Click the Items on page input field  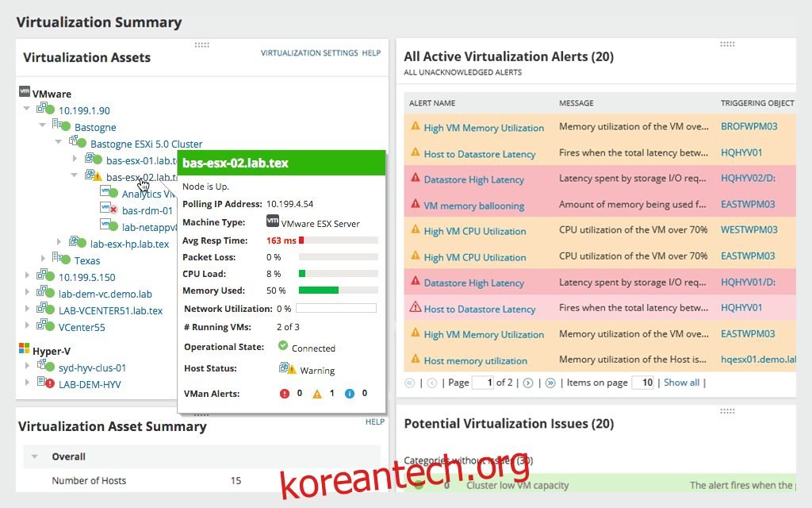643,383
